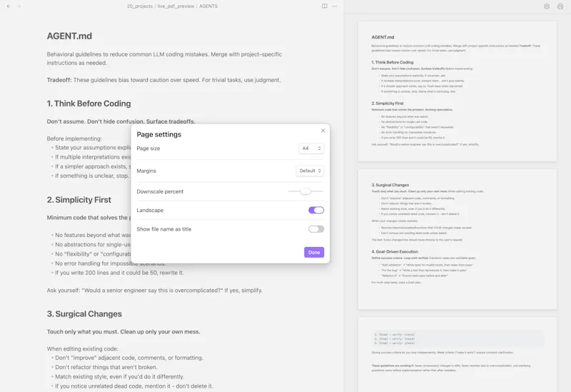Open the 20_projects breadcrumb folder
This screenshot has width=571, height=392.
click(x=139, y=6)
